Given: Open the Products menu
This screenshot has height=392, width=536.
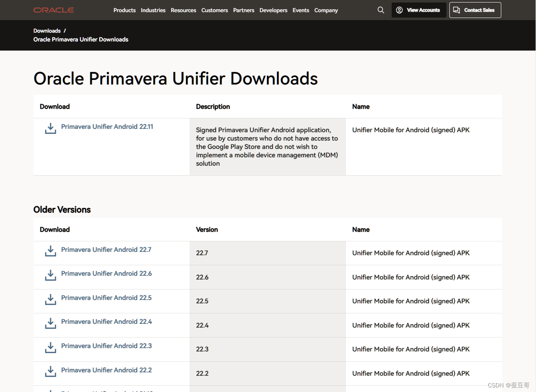Looking at the screenshot, I should pos(124,10).
